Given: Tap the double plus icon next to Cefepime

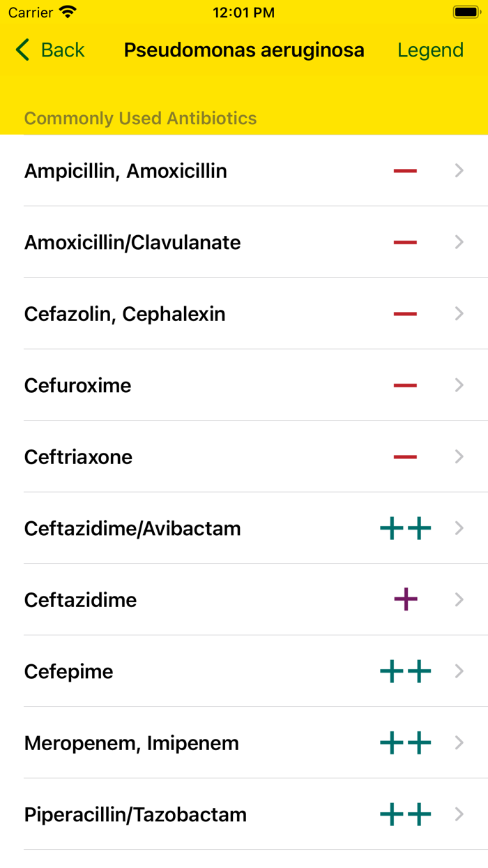Looking at the screenshot, I should (x=404, y=671).
